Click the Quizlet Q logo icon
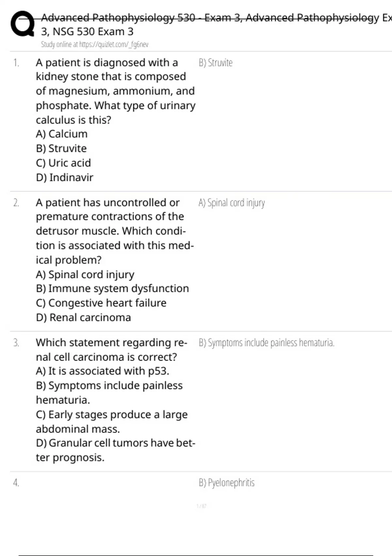This screenshot has height=556, width=392. [x=22, y=24]
